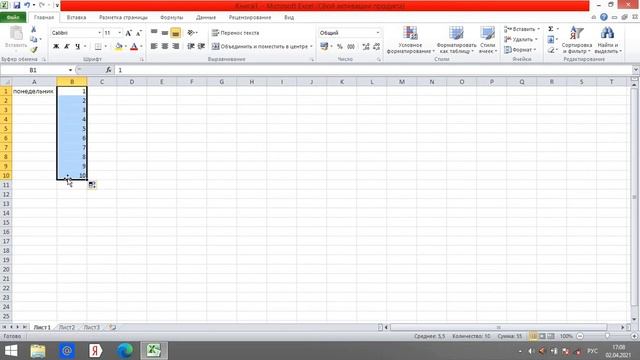The image size is (640, 360).
Task: Toggle Перенос текста wrap text
Action: tap(236, 33)
